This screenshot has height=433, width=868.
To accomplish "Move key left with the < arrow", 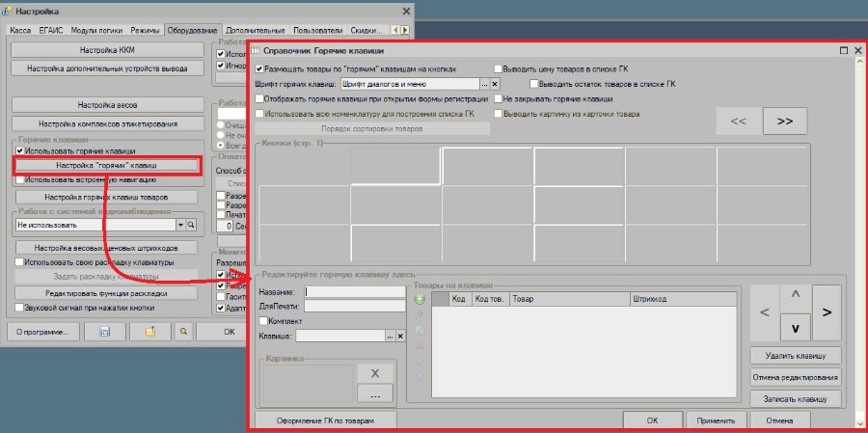I will coord(765,312).
